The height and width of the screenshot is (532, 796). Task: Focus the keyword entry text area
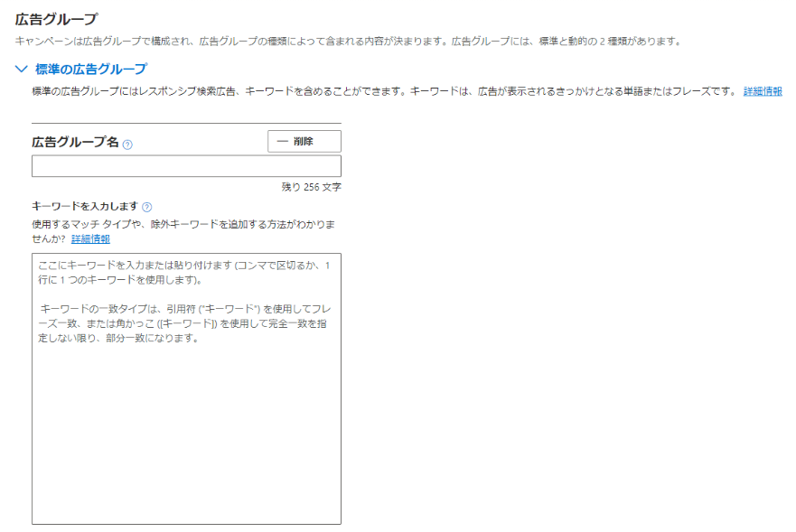[x=186, y=389]
